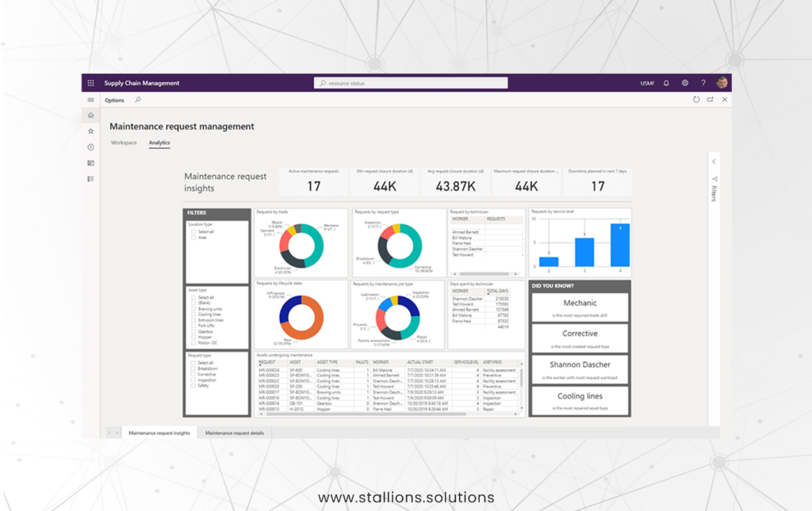
Task: Open page in new window icon
Action: tap(710, 99)
